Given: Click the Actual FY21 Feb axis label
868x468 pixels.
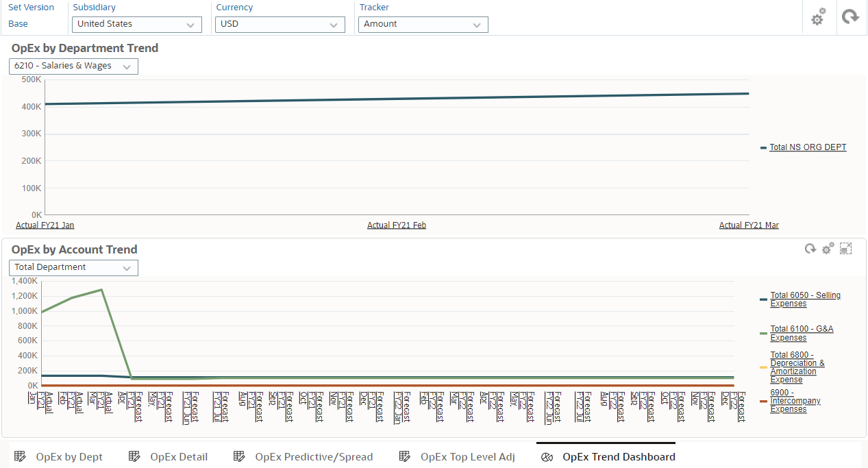Looking at the screenshot, I should coord(397,225).
